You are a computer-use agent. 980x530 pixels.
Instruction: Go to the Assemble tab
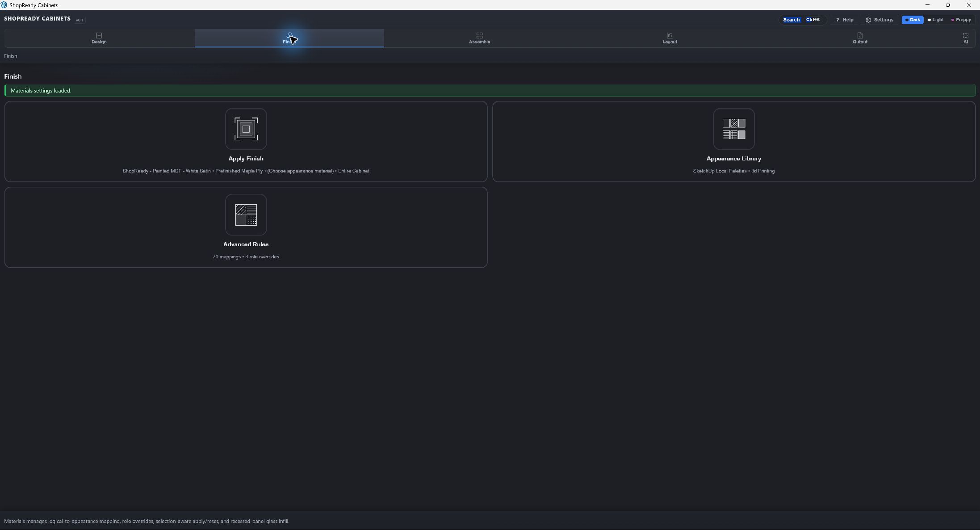479,38
